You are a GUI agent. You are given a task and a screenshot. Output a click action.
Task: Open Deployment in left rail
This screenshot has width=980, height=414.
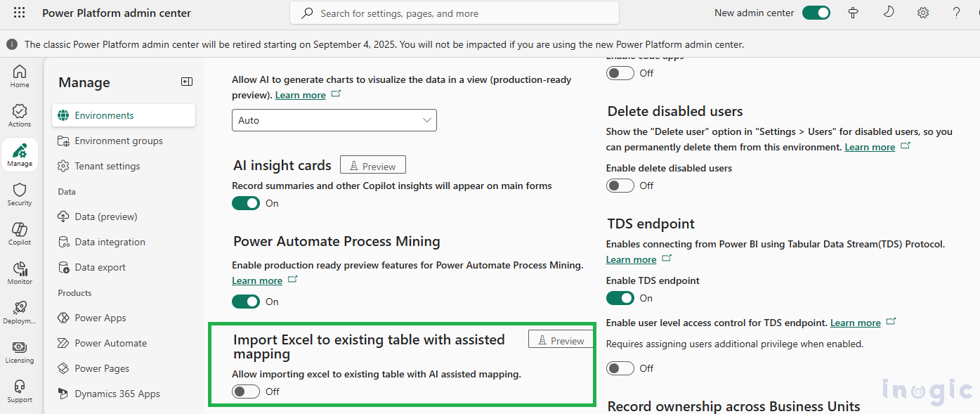click(20, 312)
